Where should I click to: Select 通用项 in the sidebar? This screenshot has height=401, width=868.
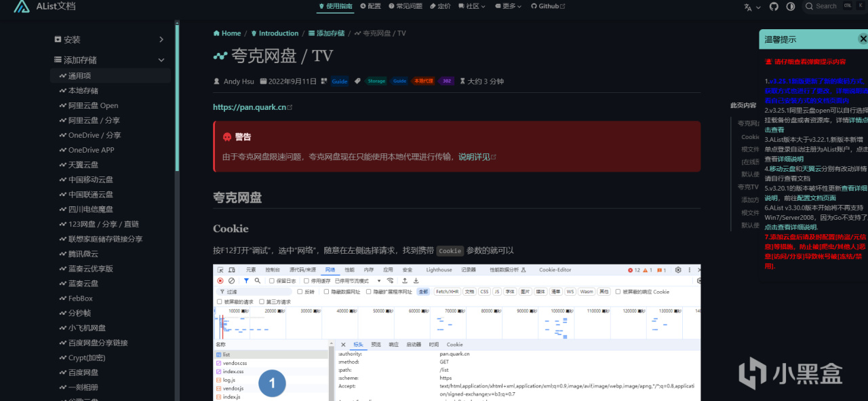pos(110,76)
